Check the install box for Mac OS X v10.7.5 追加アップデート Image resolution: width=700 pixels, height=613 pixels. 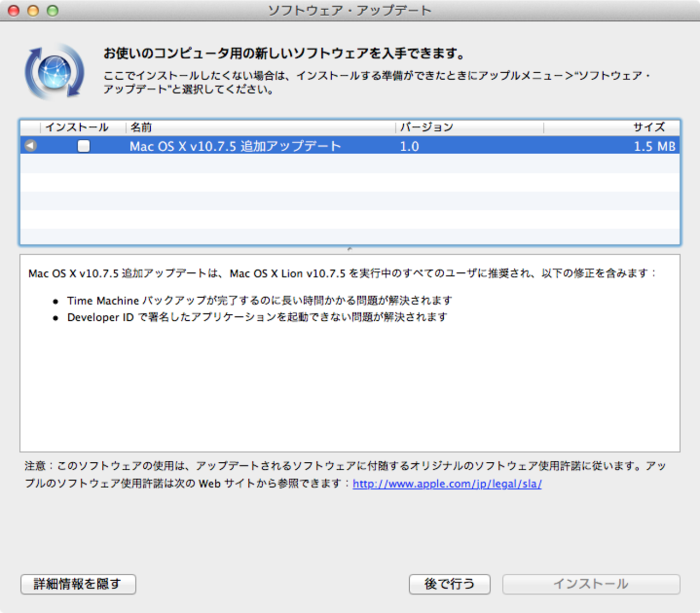(83, 145)
